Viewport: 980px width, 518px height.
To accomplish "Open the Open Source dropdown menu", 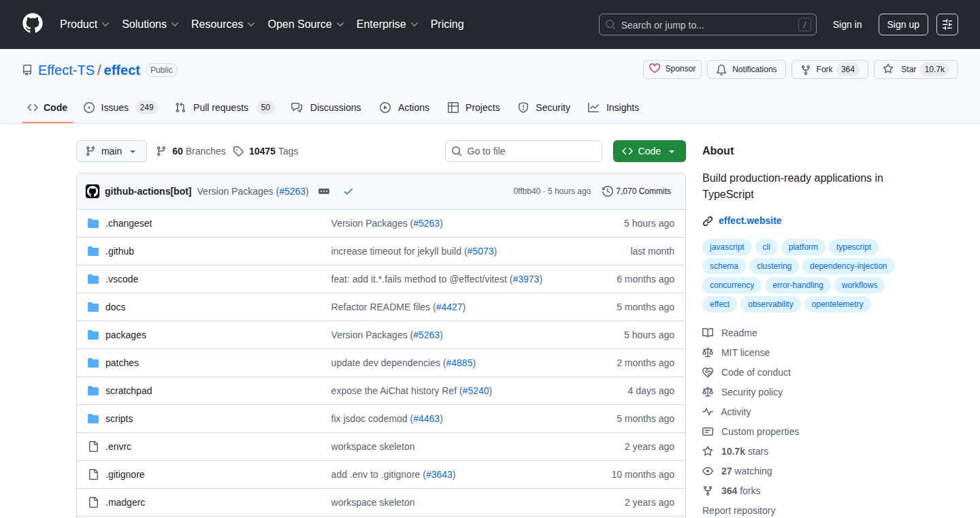I will (306, 24).
